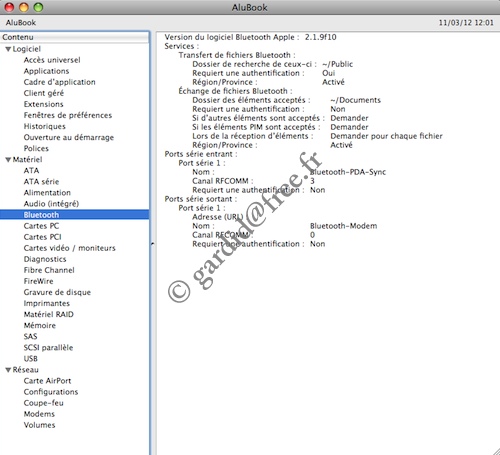Click the green zoom window button
The width and height of the screenshot is (500, 455).
click(x=38, y=7)
